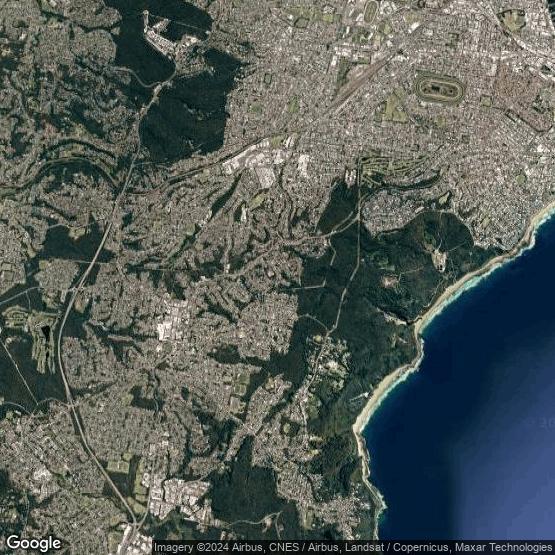
Task: Click the green sports oval in the top corner
Action: coord(512,19)
